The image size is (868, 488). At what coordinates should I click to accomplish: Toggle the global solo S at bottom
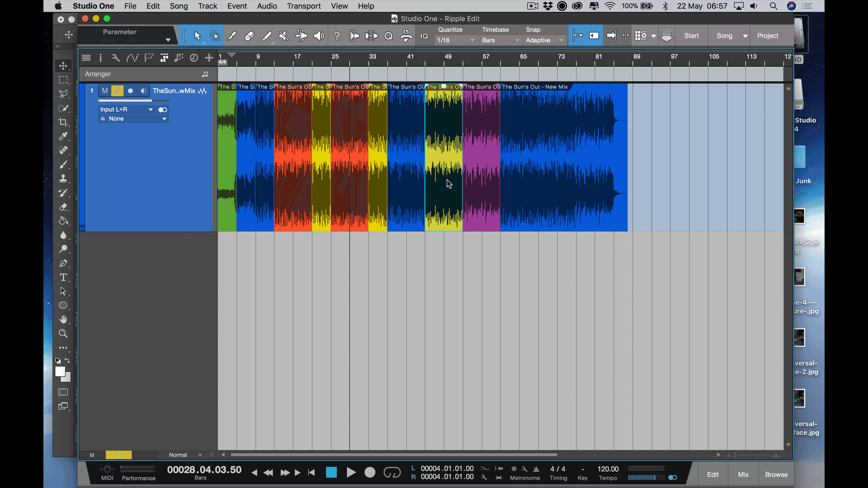pyautogui.click(x=118, y=455)
